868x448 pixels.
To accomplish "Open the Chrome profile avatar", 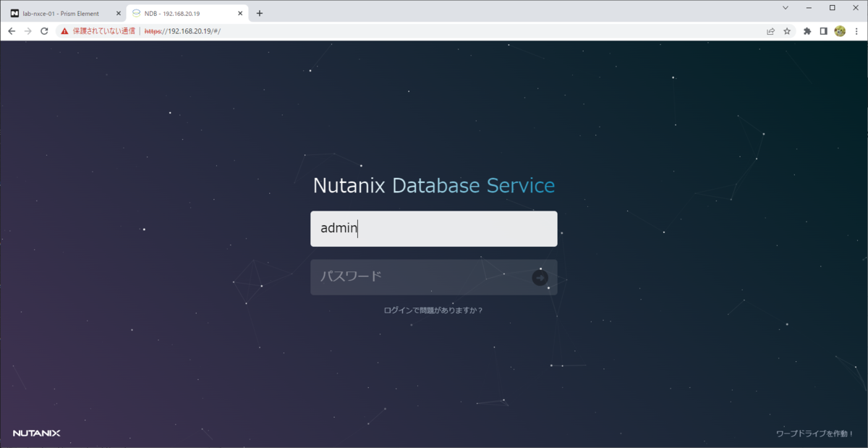I will tap(840, 31).
